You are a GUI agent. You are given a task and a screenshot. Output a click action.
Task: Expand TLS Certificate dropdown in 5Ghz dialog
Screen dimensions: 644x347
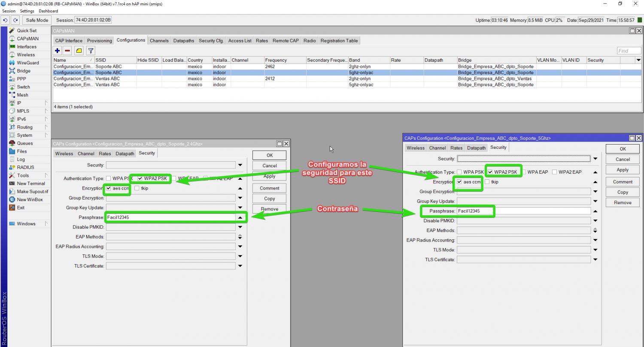coord(595,259)
